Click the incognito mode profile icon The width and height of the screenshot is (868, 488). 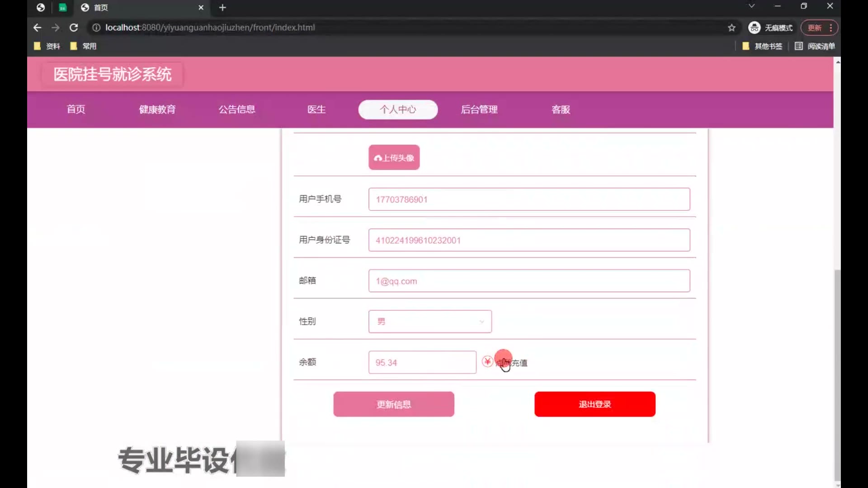pyautogui.click(x=754, y=28)
